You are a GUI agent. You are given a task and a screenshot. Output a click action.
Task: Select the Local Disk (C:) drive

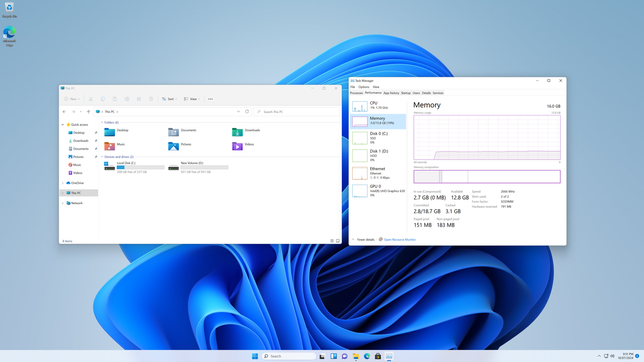(134, 167)
